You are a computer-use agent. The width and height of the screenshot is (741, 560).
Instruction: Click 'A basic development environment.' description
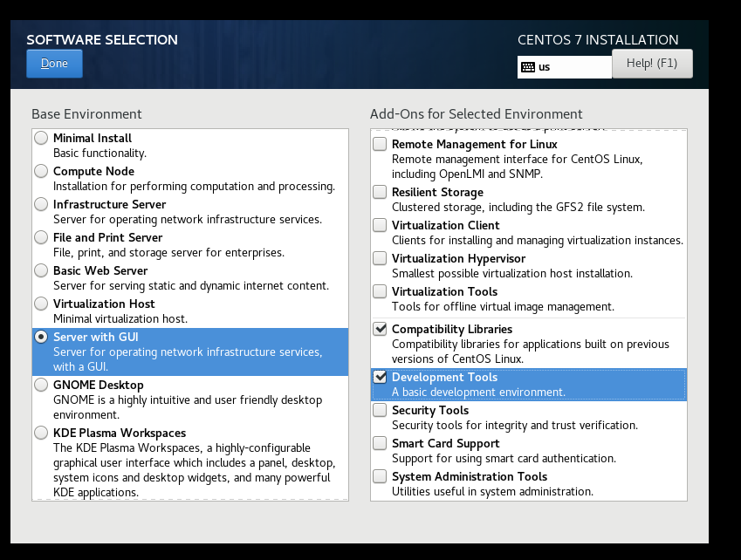pyautogui.click(x=478, y=393)
